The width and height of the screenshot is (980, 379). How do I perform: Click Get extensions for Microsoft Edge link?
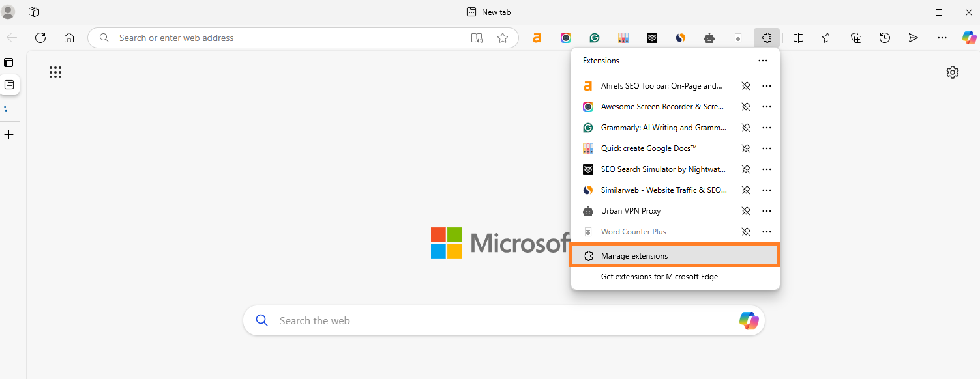click(659, 277)
